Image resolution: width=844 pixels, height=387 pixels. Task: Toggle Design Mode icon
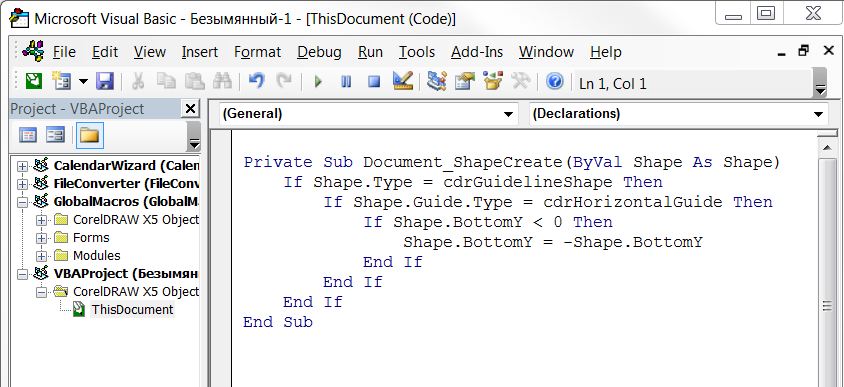403,81
